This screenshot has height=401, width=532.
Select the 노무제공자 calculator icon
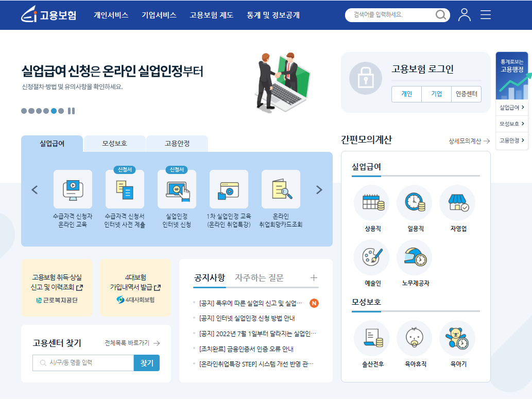(x=415, y=257)
